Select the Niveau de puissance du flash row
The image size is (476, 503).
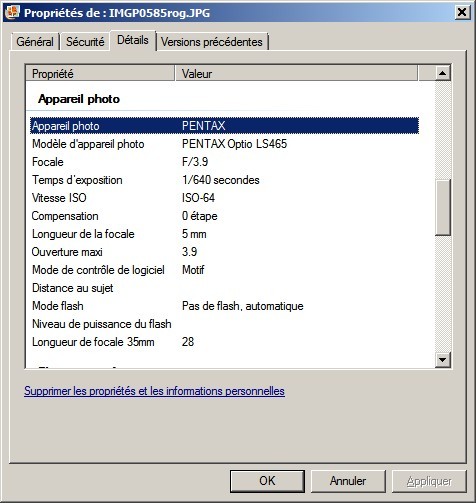coord(224,324)
